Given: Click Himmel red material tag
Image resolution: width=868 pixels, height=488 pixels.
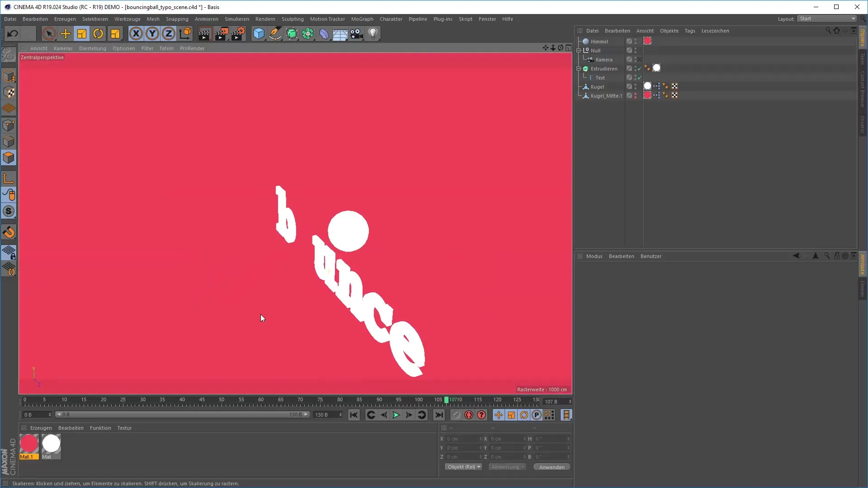Looking at the screenshot, I should click(647, 41).
